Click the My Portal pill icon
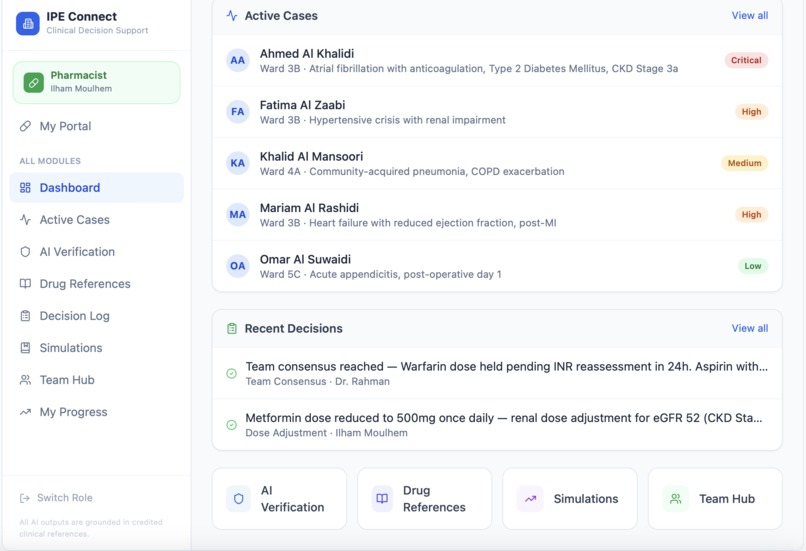 [25, 126]
